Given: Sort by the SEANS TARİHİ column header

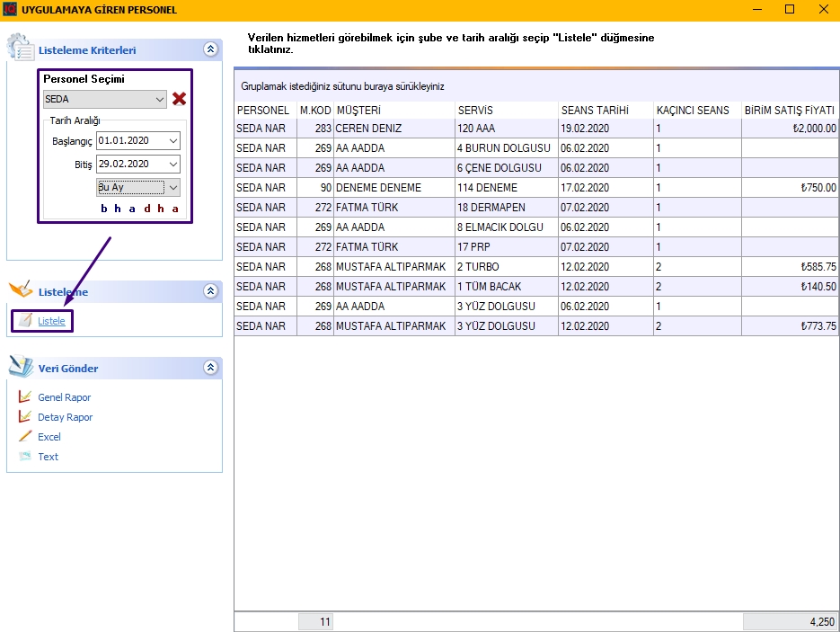Looking at the screenshot, I should pos(594,110).
